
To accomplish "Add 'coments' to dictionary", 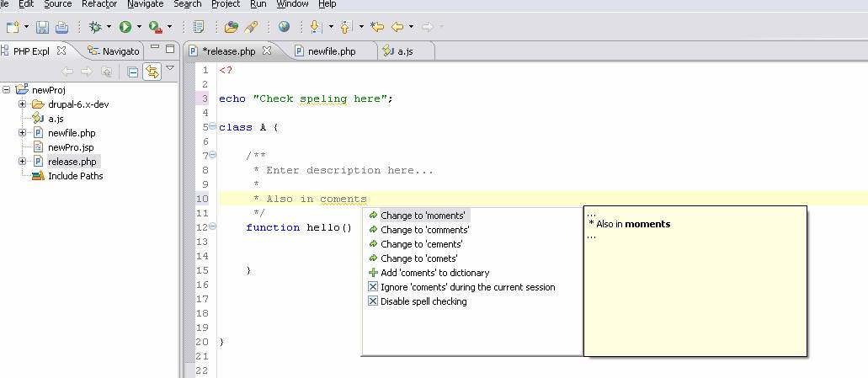I will coord(434,273).
